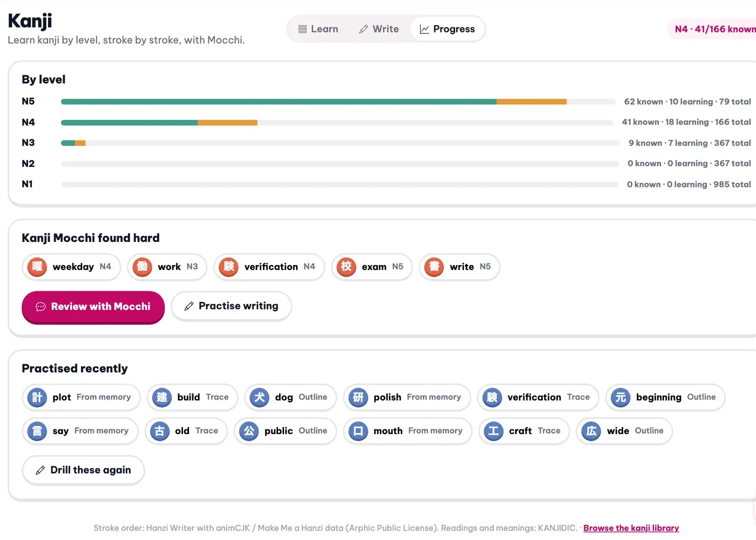Switch to the Write tab

379,29
